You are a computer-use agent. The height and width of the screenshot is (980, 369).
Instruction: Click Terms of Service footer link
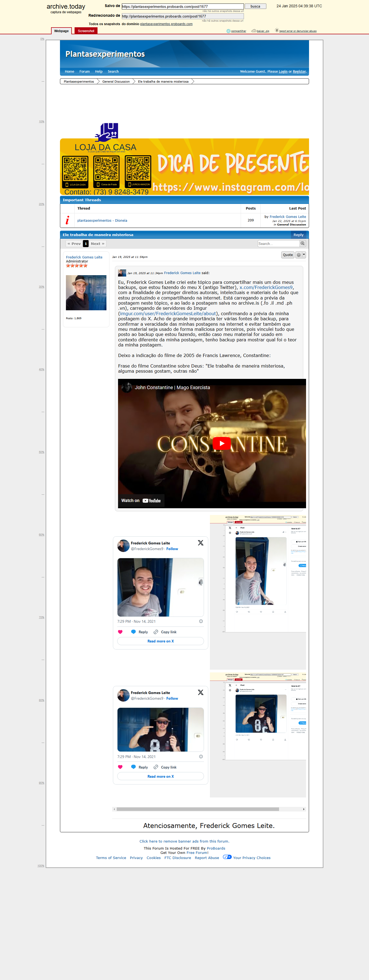[111, 857]
